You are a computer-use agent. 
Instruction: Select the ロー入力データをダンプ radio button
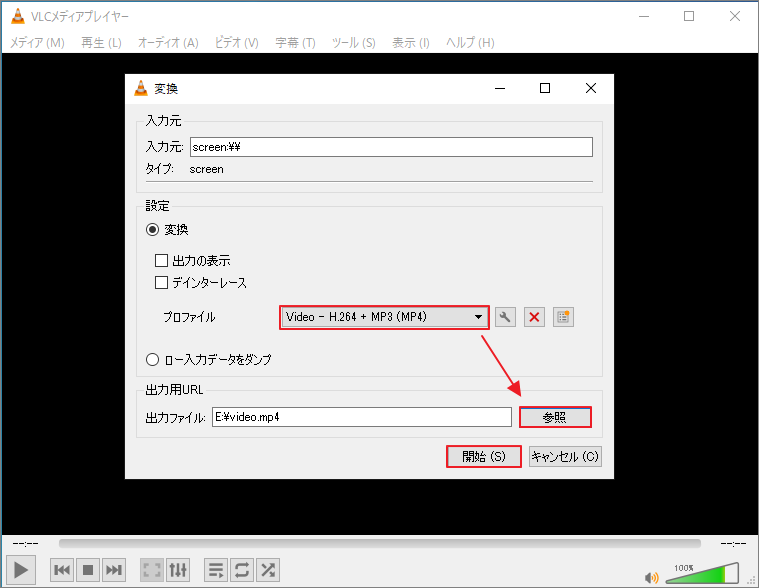tap(152, 360)
